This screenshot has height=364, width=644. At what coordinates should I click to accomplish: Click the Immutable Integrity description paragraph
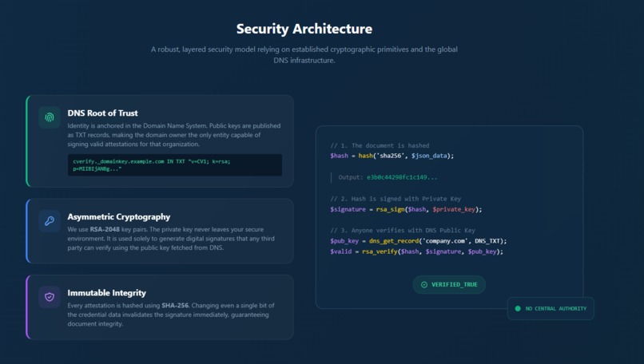pos(171,315)
